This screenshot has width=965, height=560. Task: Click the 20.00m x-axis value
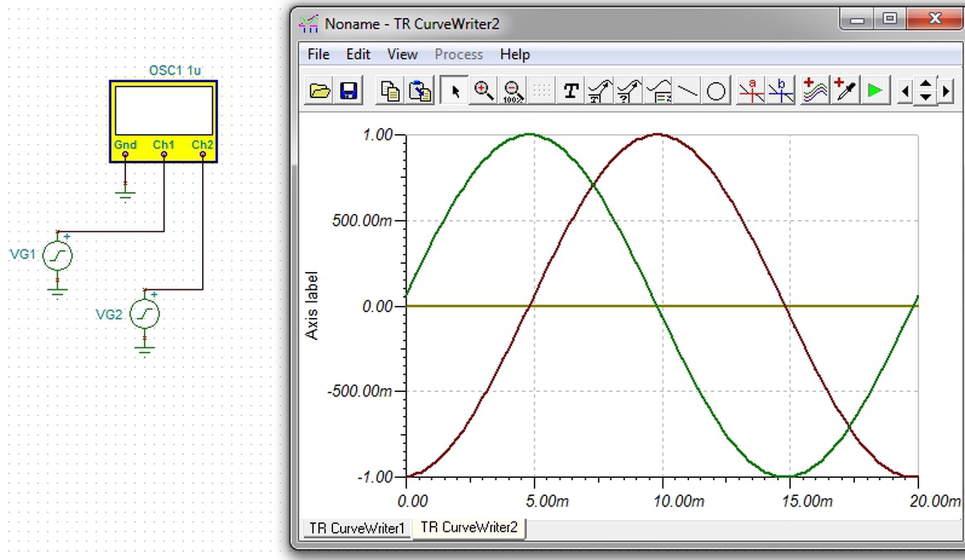[936, 501]
